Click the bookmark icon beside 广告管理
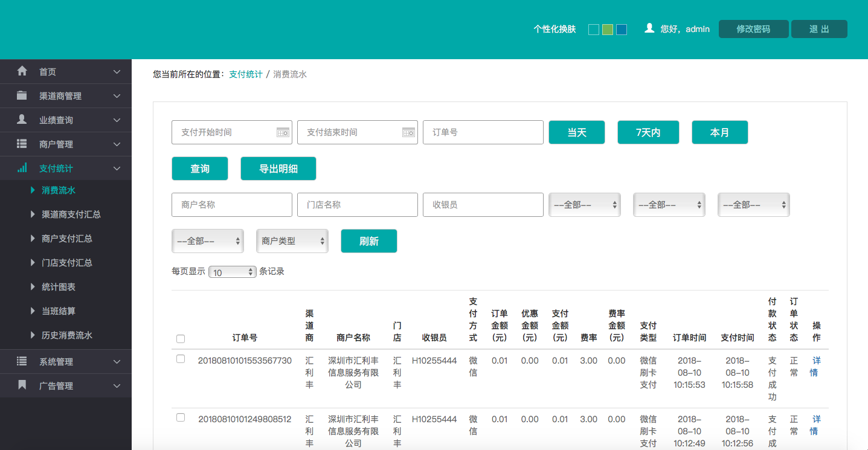868x450 pixels. tap(22, 385)
